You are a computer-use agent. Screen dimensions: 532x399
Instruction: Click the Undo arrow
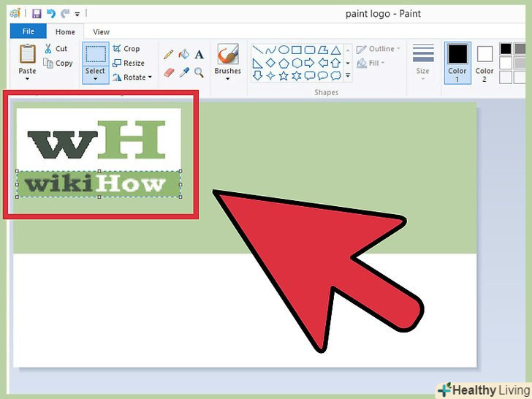click(51, 14)
